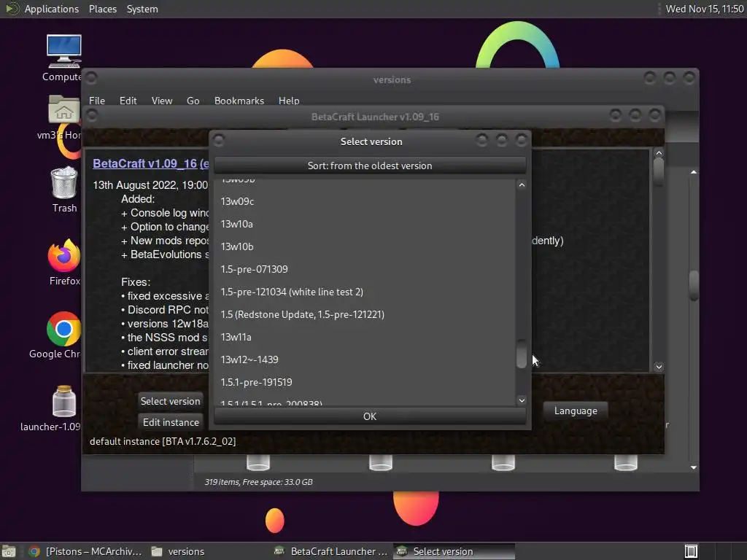Click version list scrollbar down arrow
This screenshot has height=560, width=747.
click(522, 400)
